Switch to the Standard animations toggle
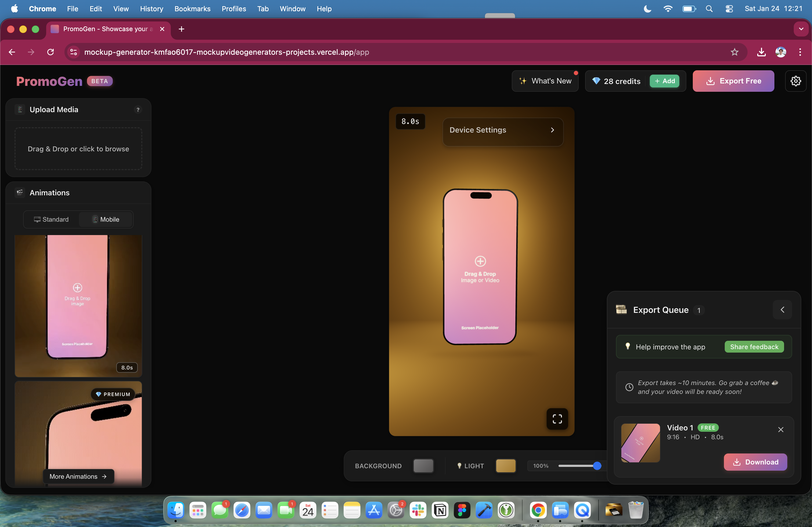Screen dimensions: 812x527 coord(52,219)
